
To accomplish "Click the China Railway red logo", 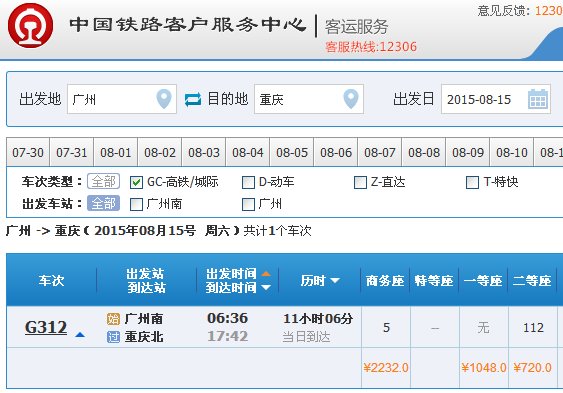I will (31, 25).
